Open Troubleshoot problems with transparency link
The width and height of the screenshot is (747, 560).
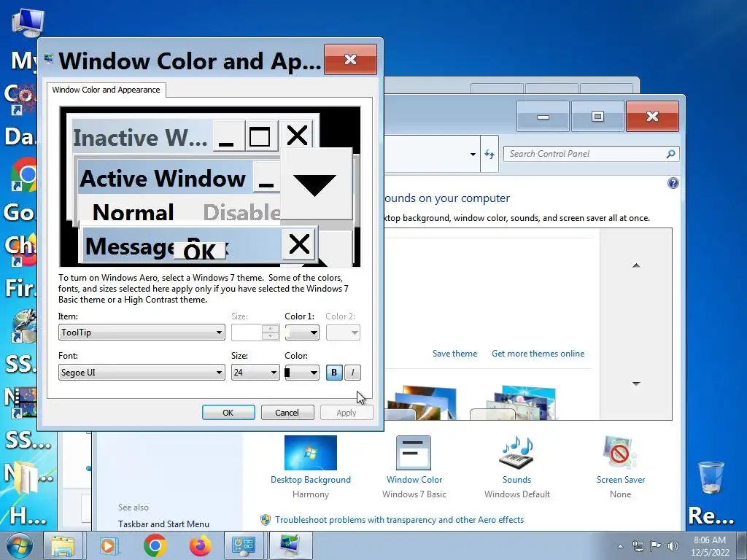[x=399, y=519]
